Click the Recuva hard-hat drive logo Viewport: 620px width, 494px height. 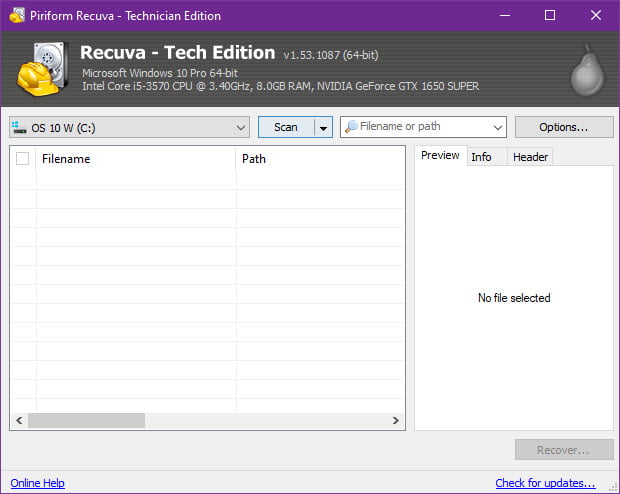click(42, 68)
